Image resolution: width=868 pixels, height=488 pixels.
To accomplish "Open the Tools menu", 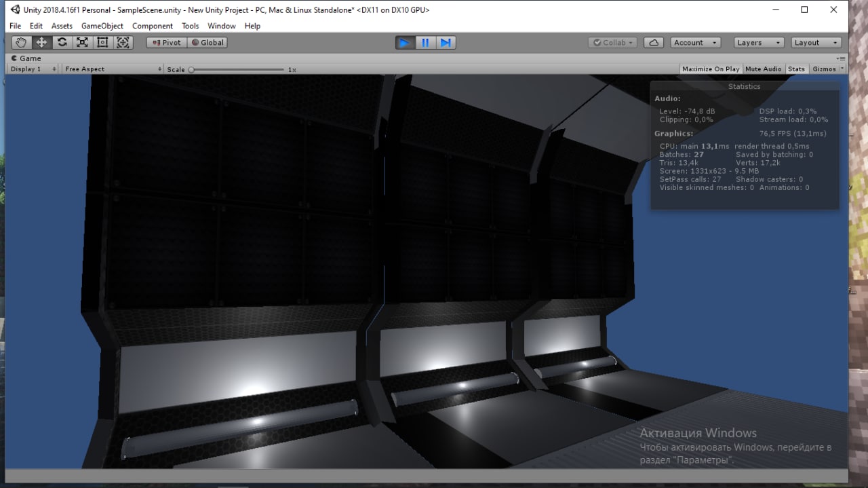I will [191, 26].
